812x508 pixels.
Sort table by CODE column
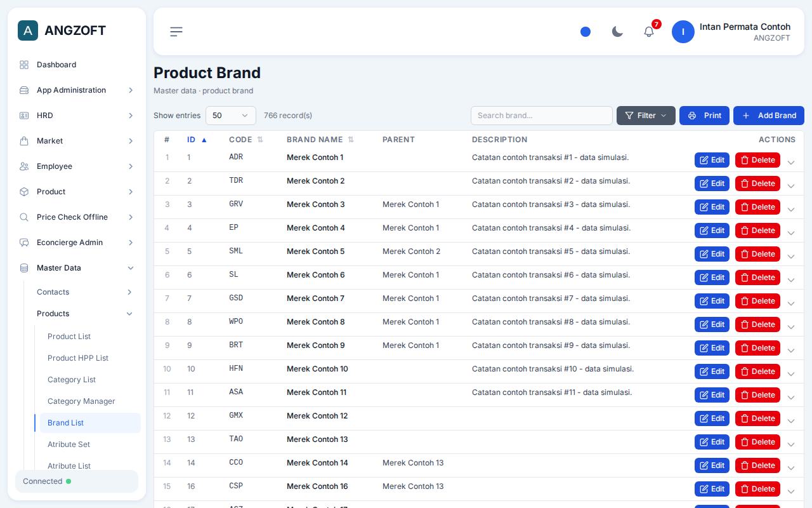[246, 140]
